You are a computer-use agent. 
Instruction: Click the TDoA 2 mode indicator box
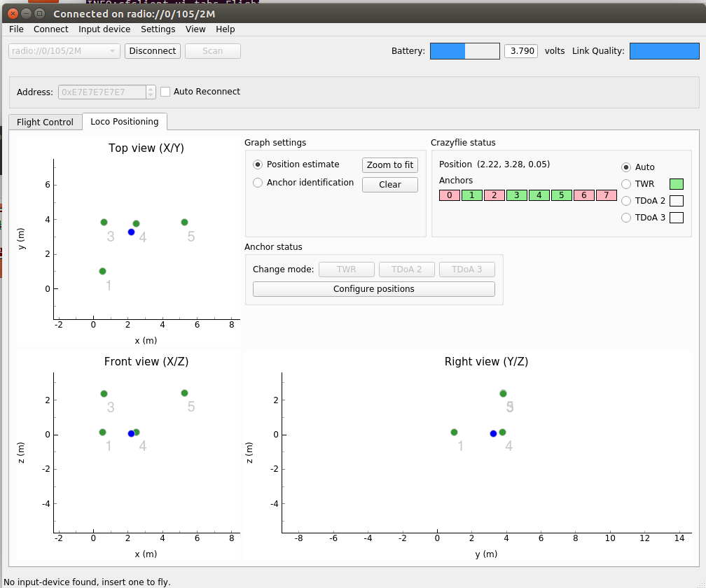676,201
